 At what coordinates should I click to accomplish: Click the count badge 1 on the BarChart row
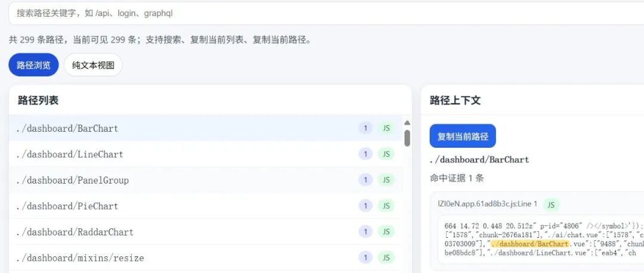coord(365,128)
